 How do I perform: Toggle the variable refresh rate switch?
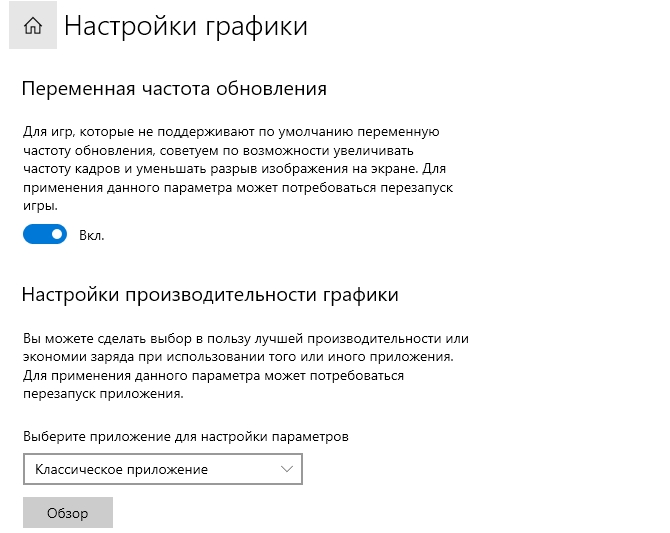point(44,235)
